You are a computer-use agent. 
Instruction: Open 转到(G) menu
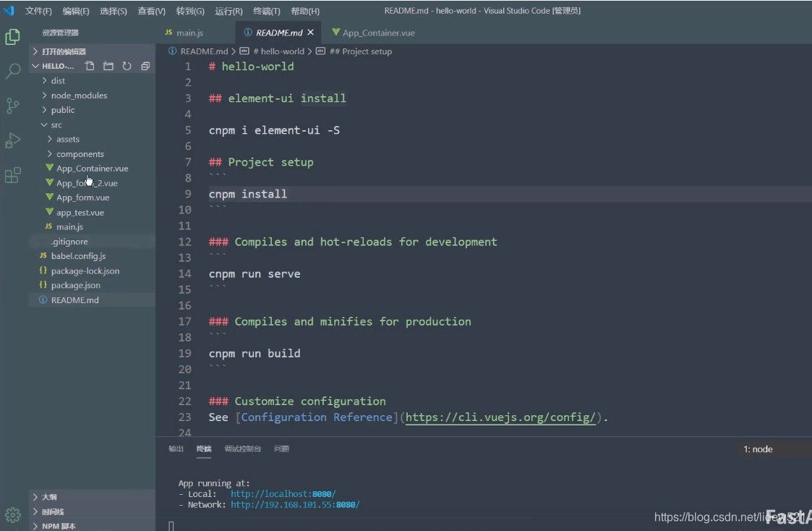(190, 11)
